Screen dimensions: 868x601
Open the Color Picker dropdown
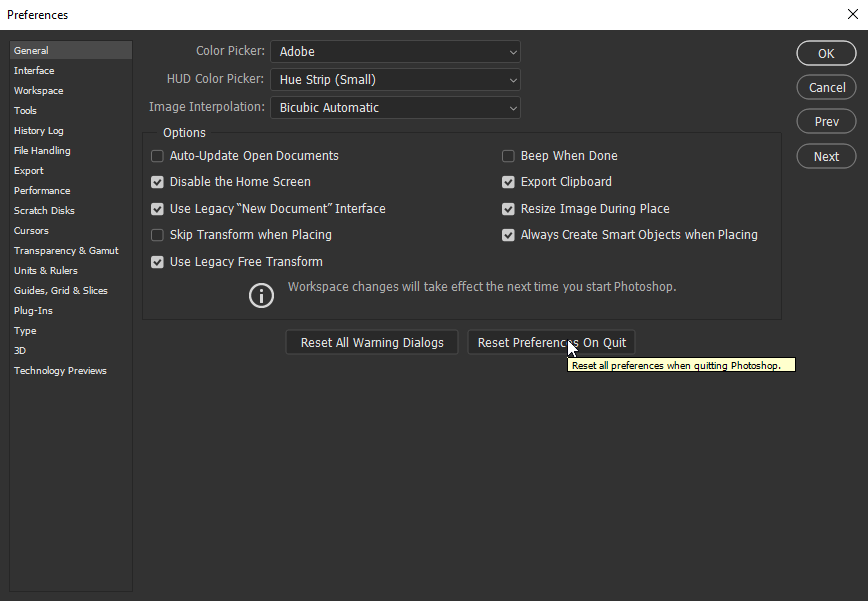[395, 52]
